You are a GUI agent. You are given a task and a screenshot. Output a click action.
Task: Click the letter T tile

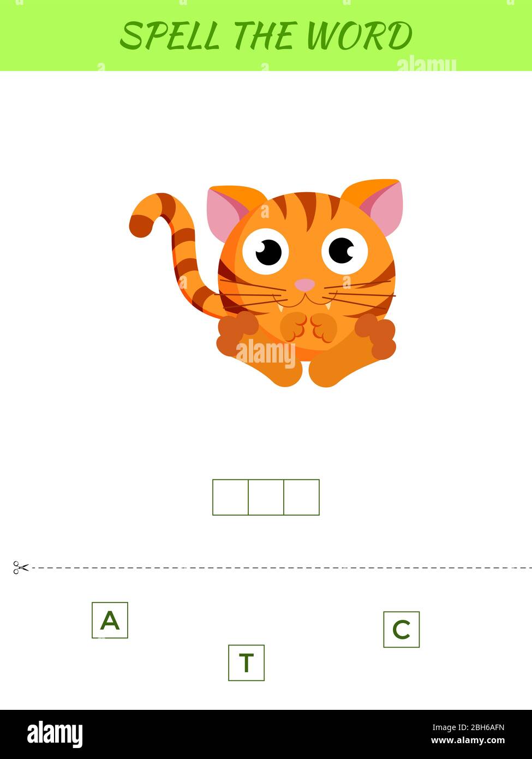tap(246, 663)
